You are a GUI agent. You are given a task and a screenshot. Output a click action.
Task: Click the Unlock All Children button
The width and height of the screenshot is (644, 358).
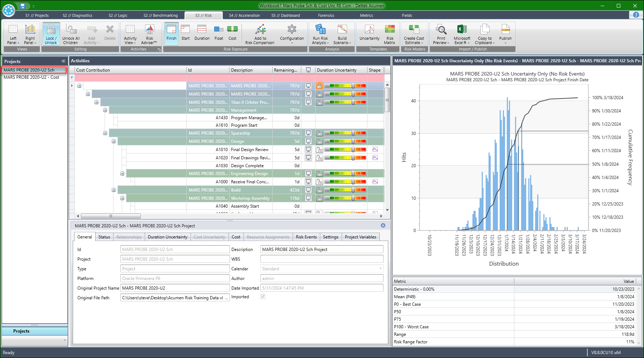[71, 34]
